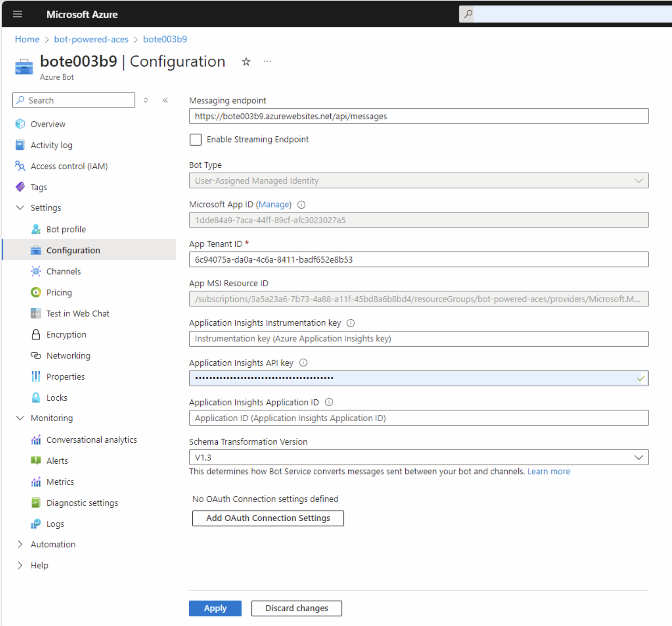Open Conversational analytics monitoring
This screenshot has height=626, width=672.
[92, 439]
